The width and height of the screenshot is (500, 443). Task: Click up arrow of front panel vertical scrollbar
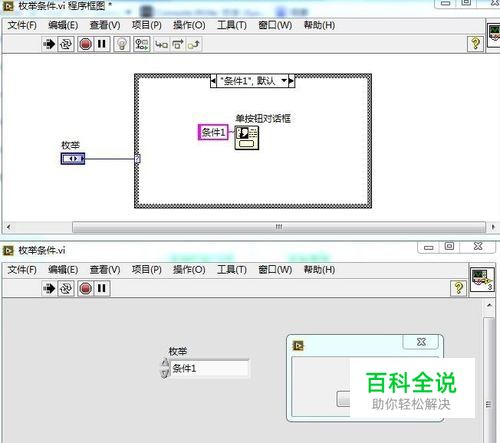489,305
